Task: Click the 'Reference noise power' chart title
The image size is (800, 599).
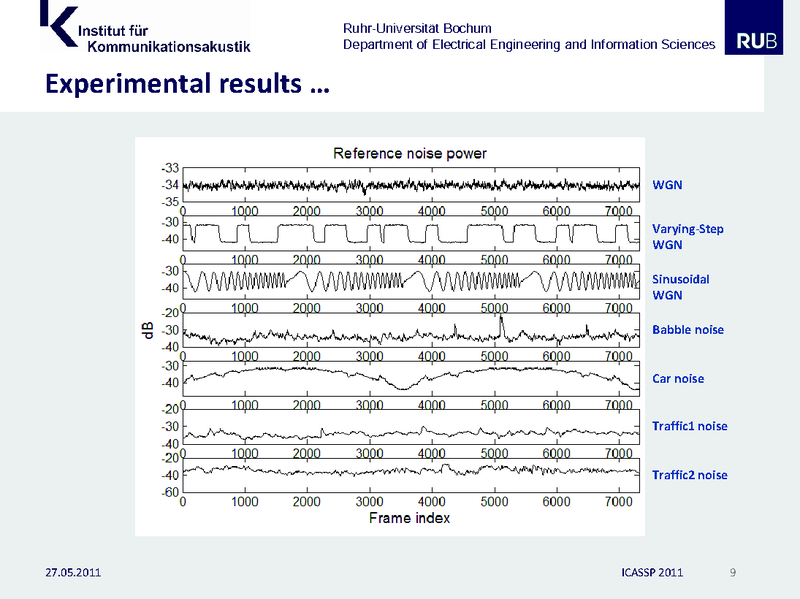Action: coord(409,153)
